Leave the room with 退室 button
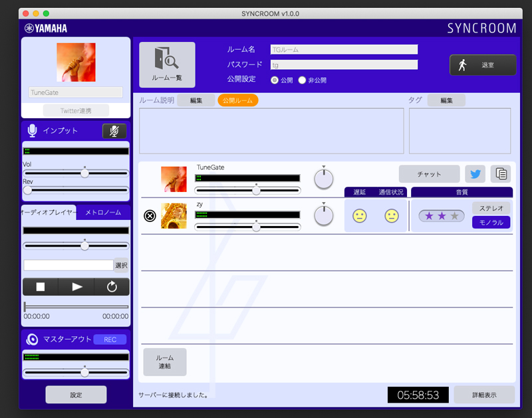The image size is (532, 418). (x=483, y=64)
